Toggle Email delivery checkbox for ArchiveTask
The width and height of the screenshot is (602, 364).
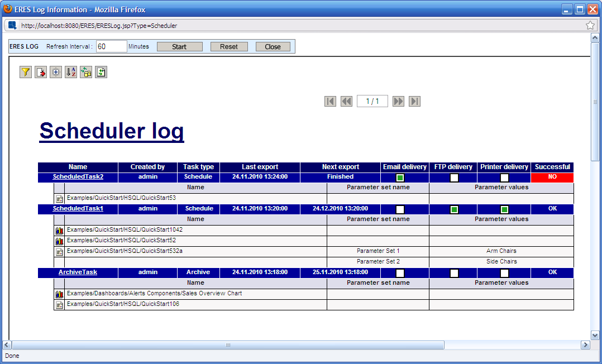click(400, 273)
